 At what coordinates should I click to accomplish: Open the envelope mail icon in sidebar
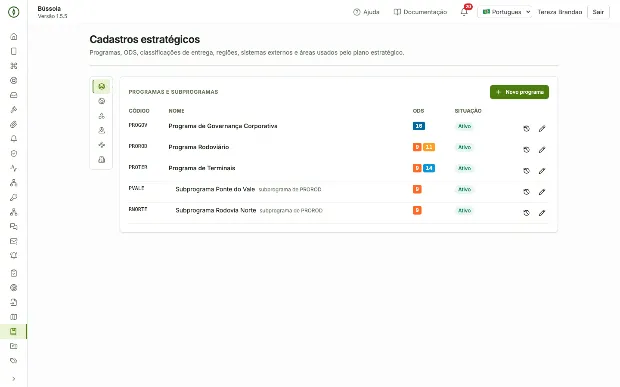(x=13, y=241)
